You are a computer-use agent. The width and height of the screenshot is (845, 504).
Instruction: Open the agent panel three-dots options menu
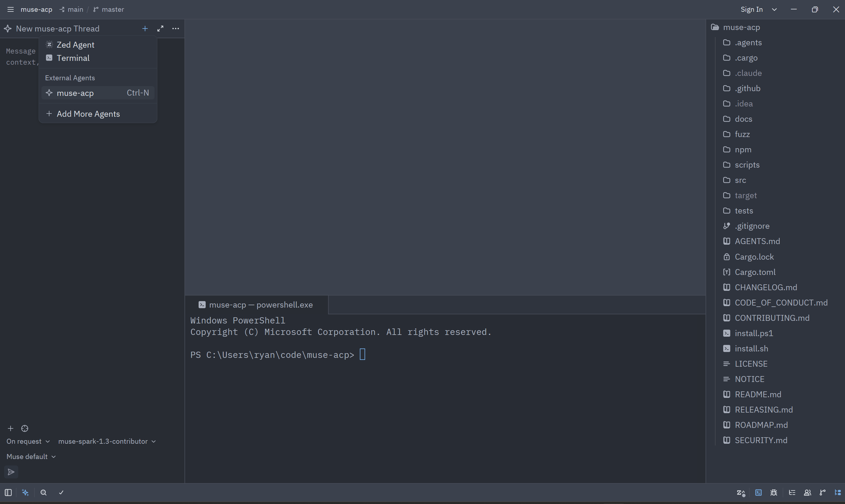(176, 29)
